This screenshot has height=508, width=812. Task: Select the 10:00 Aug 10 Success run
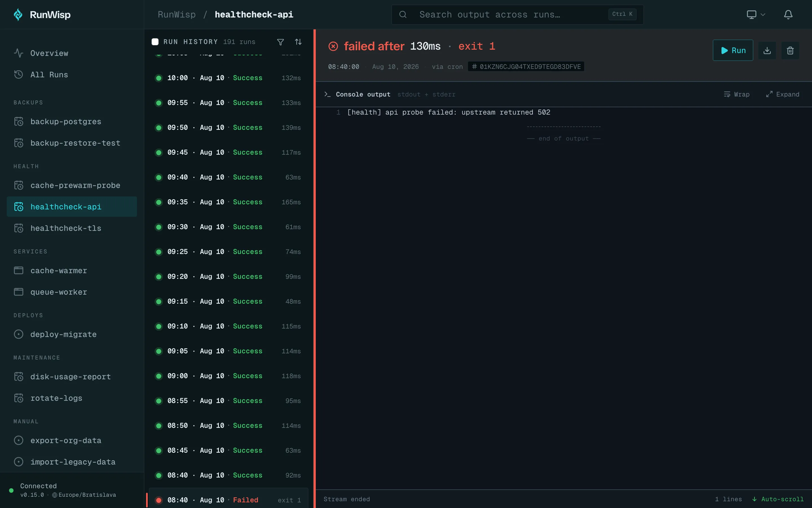pos(228,78)
